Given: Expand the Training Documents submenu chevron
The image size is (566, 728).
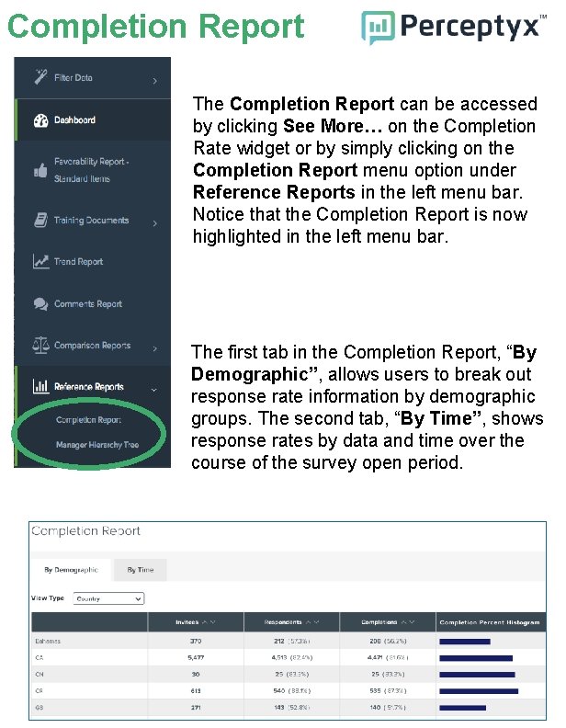Looking at the screenshot, I should 155,223.
